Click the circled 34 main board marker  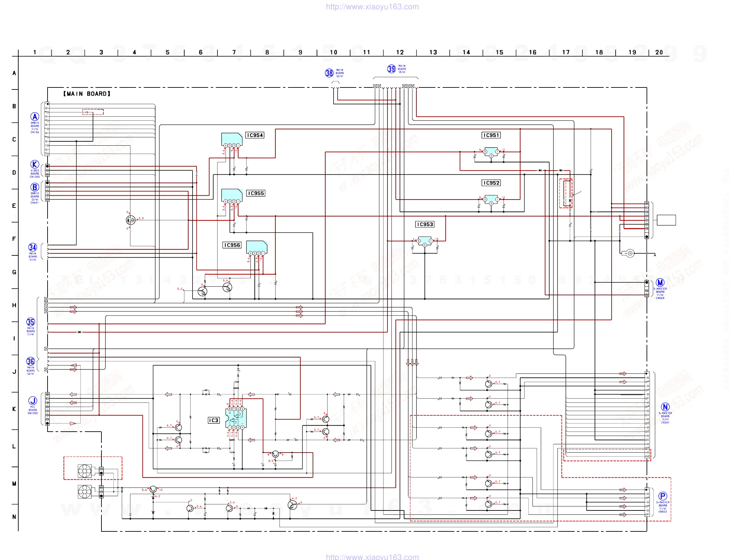tap(33, 247)
